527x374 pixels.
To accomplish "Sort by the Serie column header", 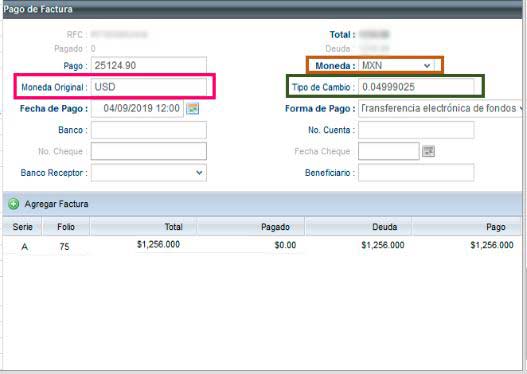I will (x=23, y=227).
